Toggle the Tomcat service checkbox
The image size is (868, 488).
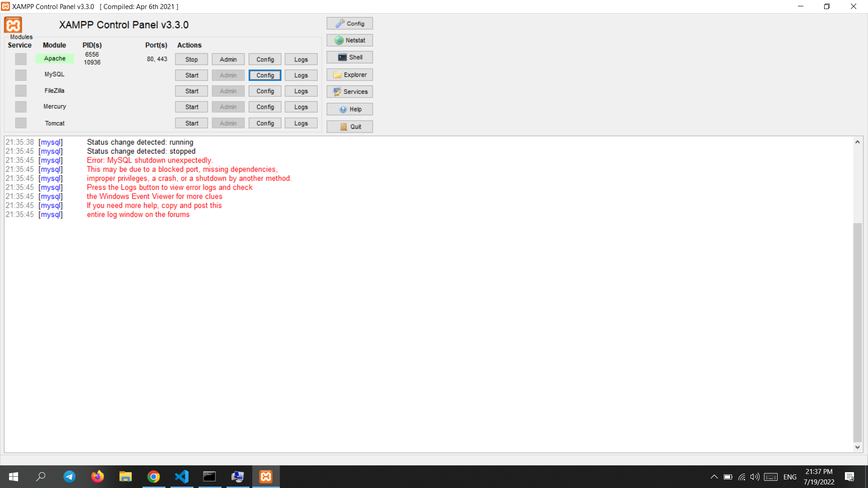(x=21, y=123)
